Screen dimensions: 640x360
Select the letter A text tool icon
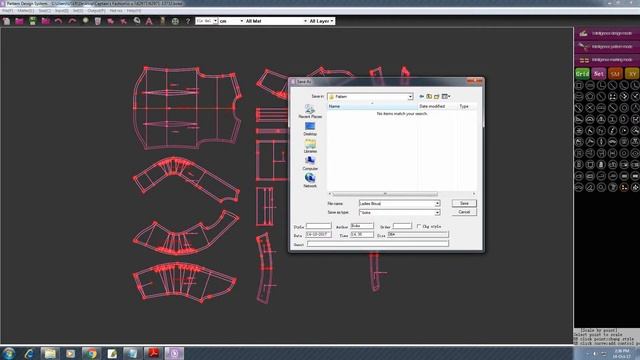point(149,21)
